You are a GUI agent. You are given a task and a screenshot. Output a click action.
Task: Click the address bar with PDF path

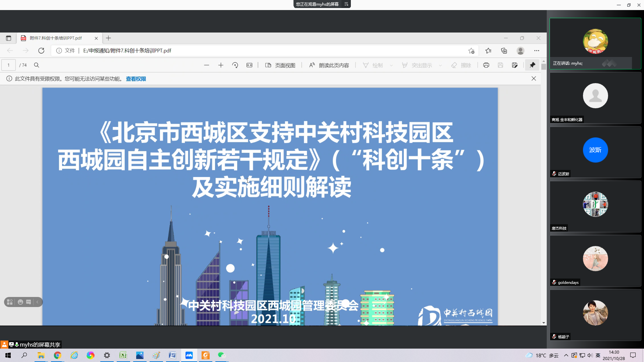coord(265,51)
